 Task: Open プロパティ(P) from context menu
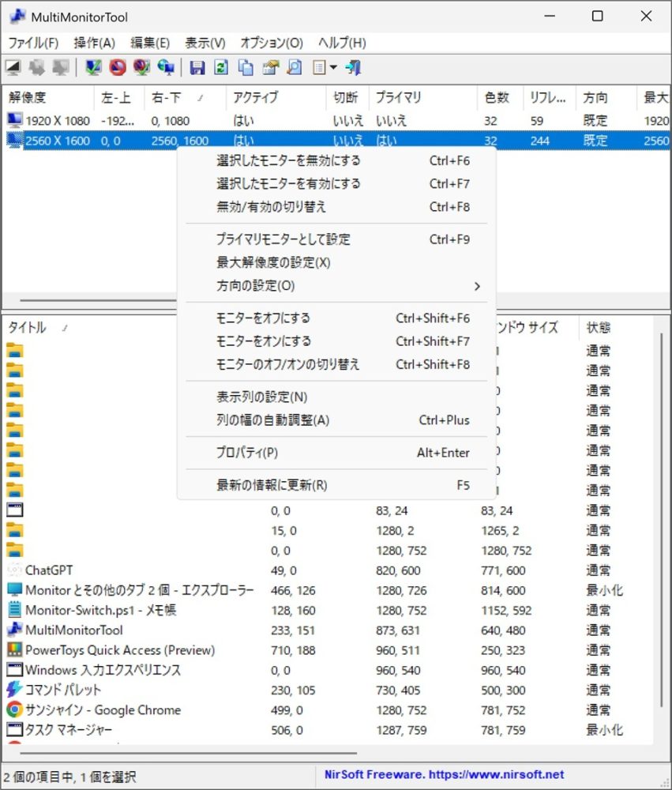(x=336, y=453)
